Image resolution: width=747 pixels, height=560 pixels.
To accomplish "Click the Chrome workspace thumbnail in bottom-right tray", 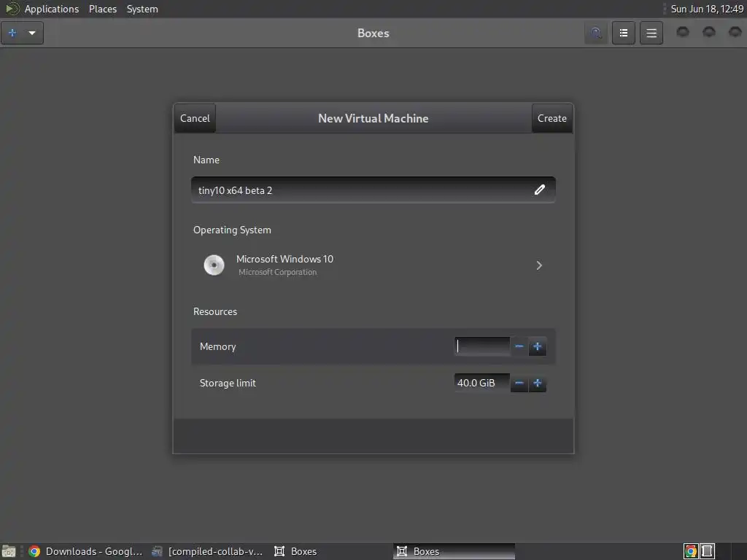I will click(691, 551).
